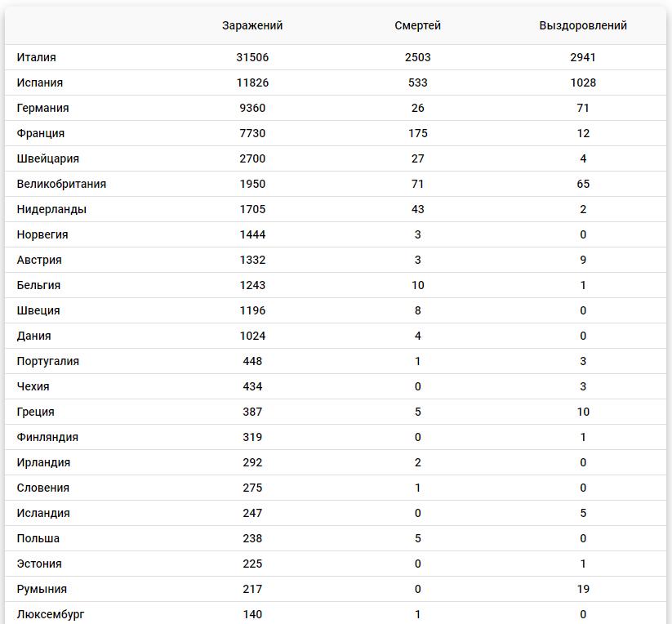Select the Люксембург country name
The image size is (672, 624).
click(x=51, y=614)
